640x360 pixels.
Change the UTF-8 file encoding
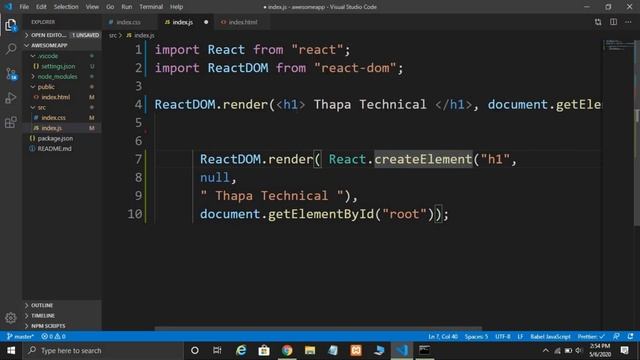pyautogui.click(x=503, y=336)
